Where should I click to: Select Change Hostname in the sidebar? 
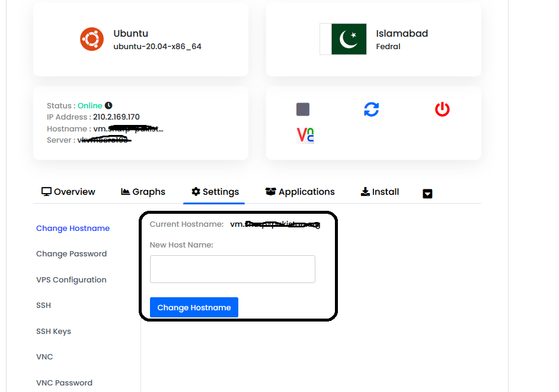pyautogui.click(x=73, y=228)
